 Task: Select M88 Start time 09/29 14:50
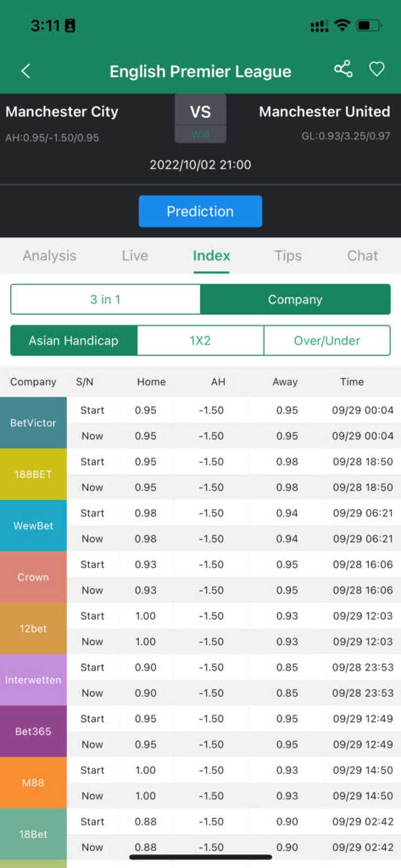pyautogui.click(x=362, y=770)
